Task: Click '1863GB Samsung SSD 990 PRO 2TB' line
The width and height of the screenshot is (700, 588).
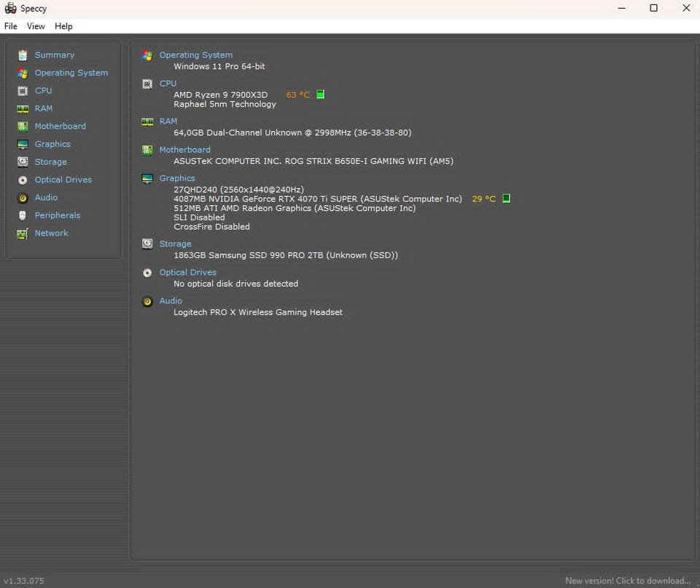Action: tap(286, 255)
